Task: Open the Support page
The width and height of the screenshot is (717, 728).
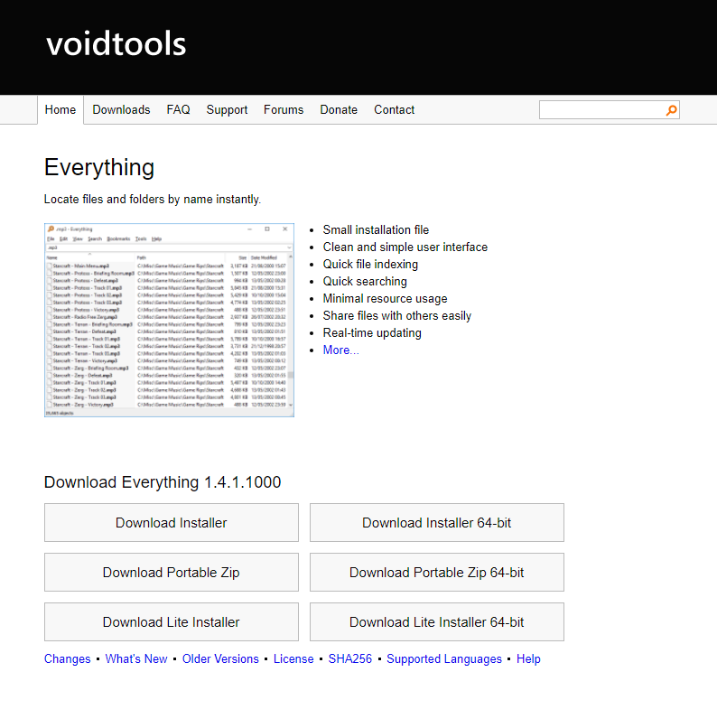Action: point(227,109)
